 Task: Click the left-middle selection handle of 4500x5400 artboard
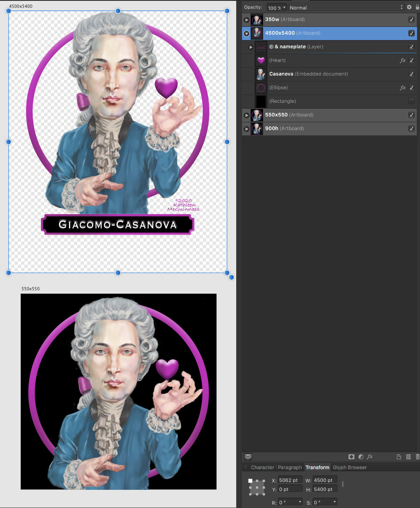[8, 142]
